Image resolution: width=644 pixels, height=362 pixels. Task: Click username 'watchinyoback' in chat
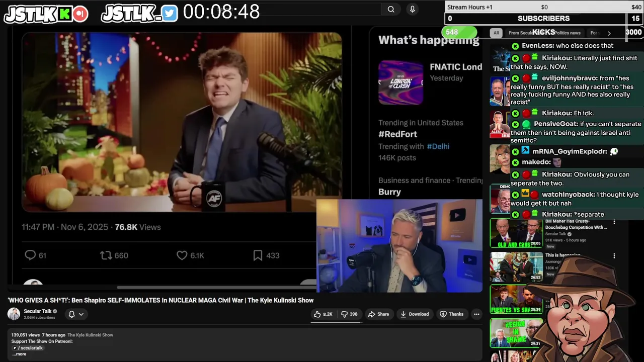click(569, 195)
